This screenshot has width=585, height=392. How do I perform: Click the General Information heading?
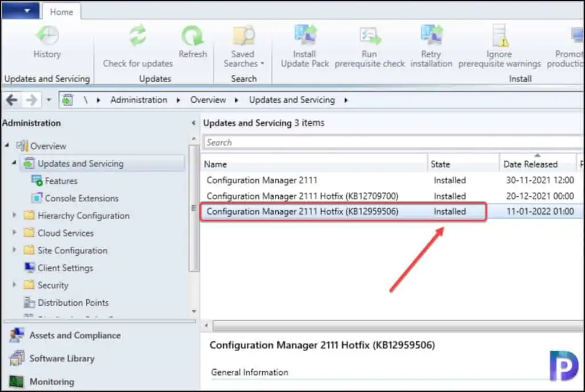[x=250, y=372]
